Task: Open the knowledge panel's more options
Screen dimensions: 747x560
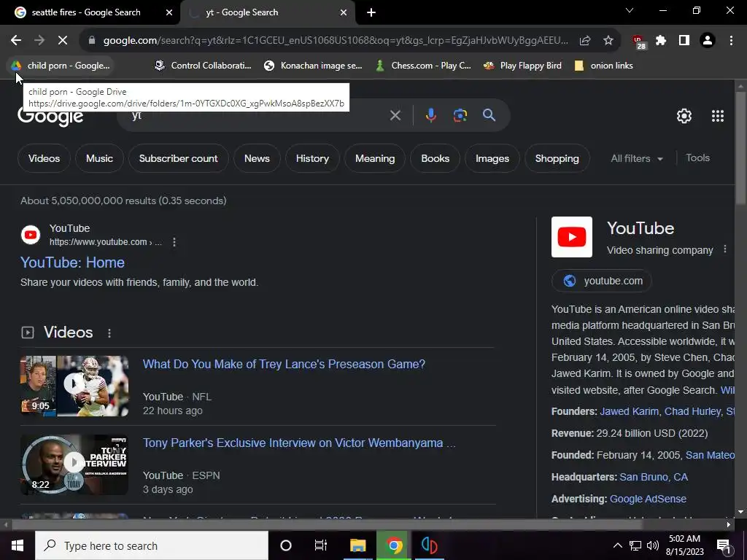Action: coord(724,249)
